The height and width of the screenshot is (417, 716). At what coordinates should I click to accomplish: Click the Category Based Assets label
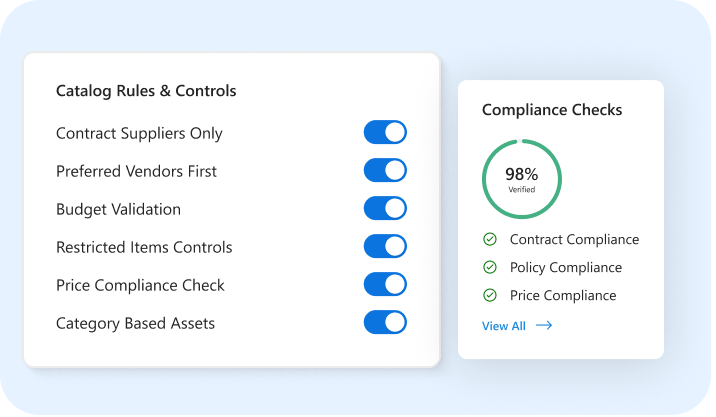[x=135, y=323]
